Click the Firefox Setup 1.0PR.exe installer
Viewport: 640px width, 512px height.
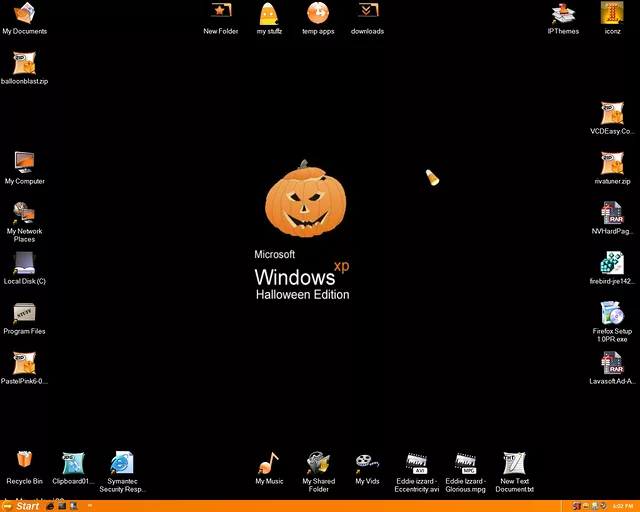click(612, 314)
